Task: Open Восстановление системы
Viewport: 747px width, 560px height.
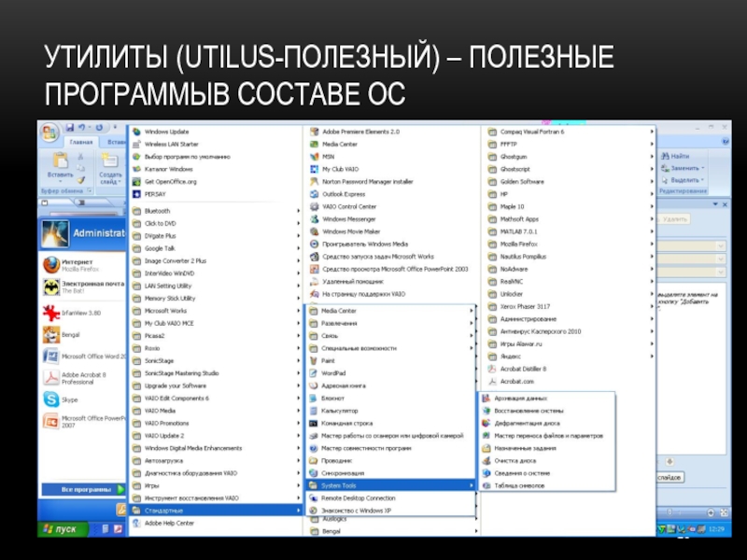Action: [x=529, y=411]
